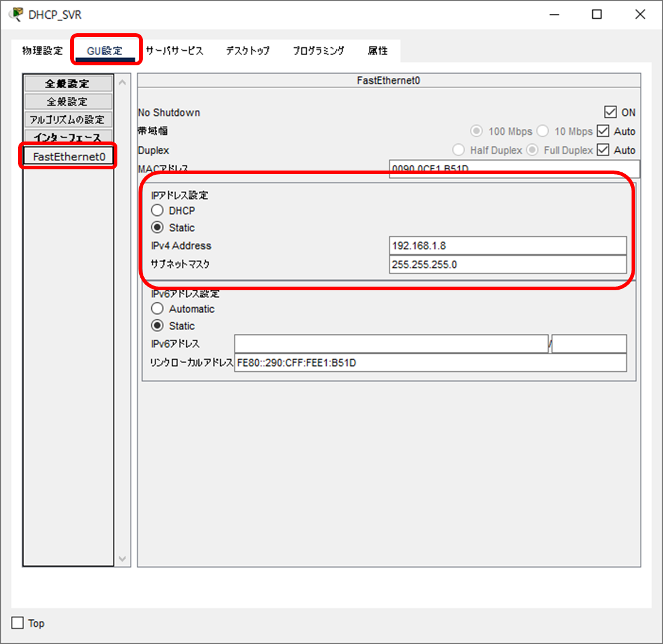This screenshot has width=663, height=644.
Task: Click the sidebar scroll up arrow
Action: 123,82
